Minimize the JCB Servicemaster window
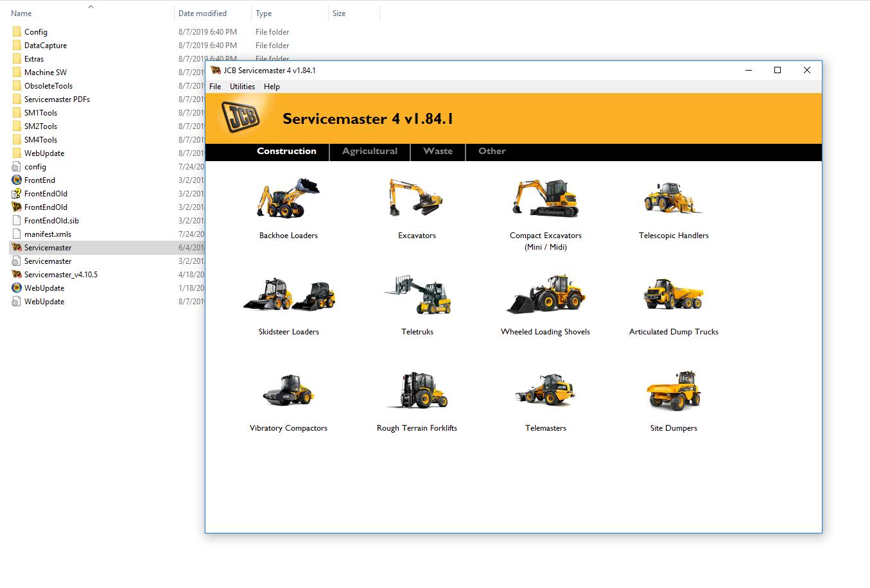This screenshot has height=588, width=870. (748, 70)
